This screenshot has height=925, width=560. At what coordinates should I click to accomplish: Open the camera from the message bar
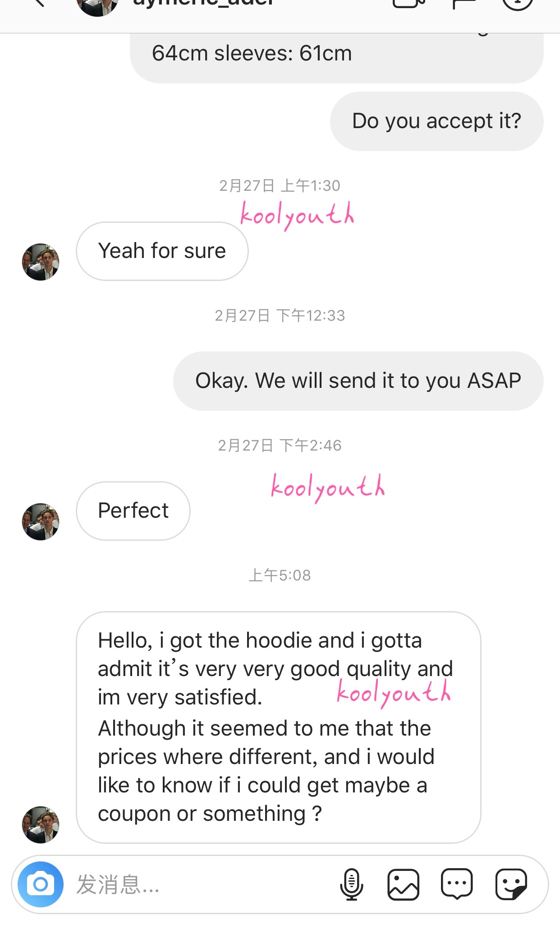click(x=41, y=884)
